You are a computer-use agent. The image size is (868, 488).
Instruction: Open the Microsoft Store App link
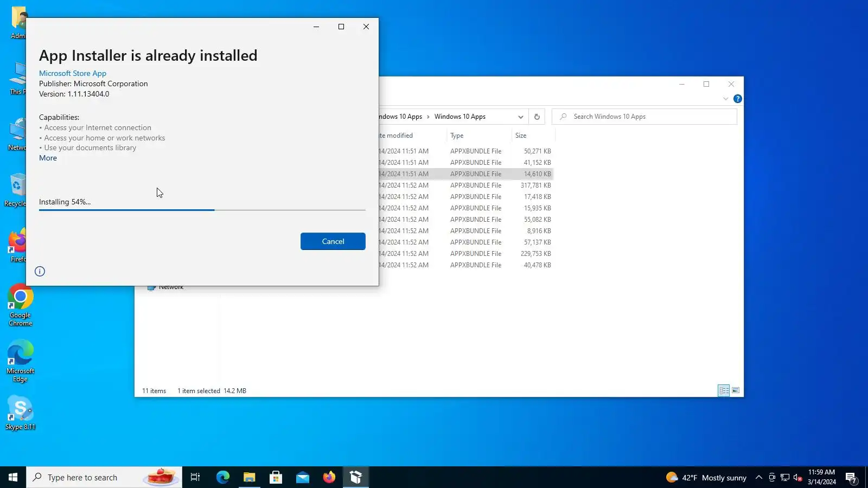(73, 73)
